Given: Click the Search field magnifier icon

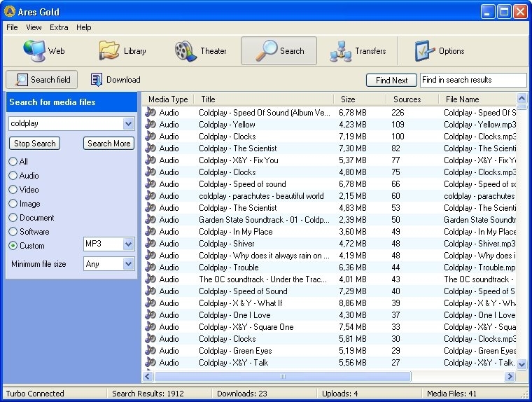Looking at the screenshot, I should pos(22,80).
